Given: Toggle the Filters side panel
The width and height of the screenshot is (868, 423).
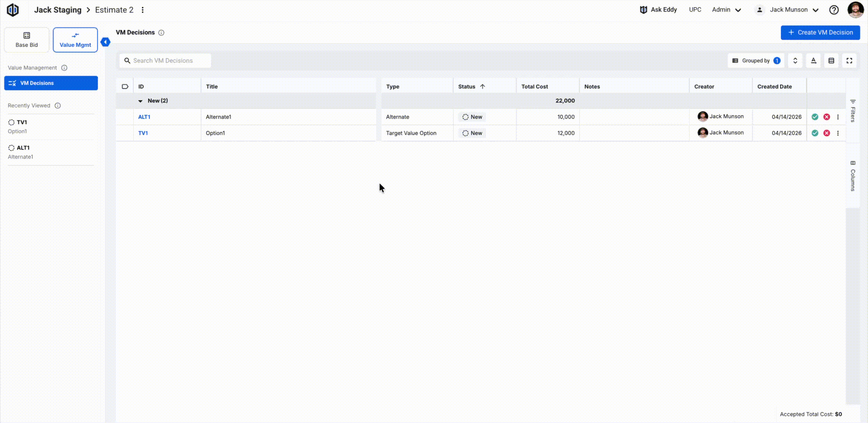Looking at the screenshot, I should pyautogui.click(x=853, y=111).
